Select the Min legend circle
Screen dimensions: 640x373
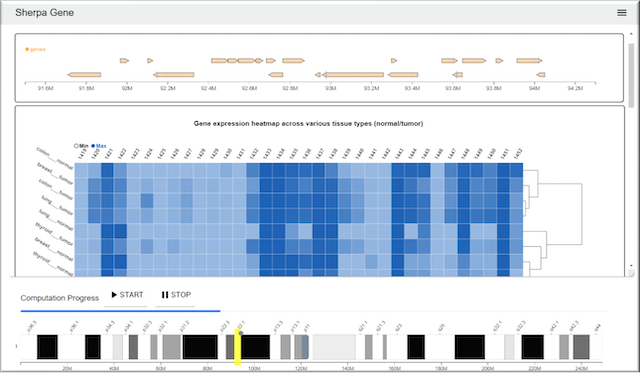76,146
